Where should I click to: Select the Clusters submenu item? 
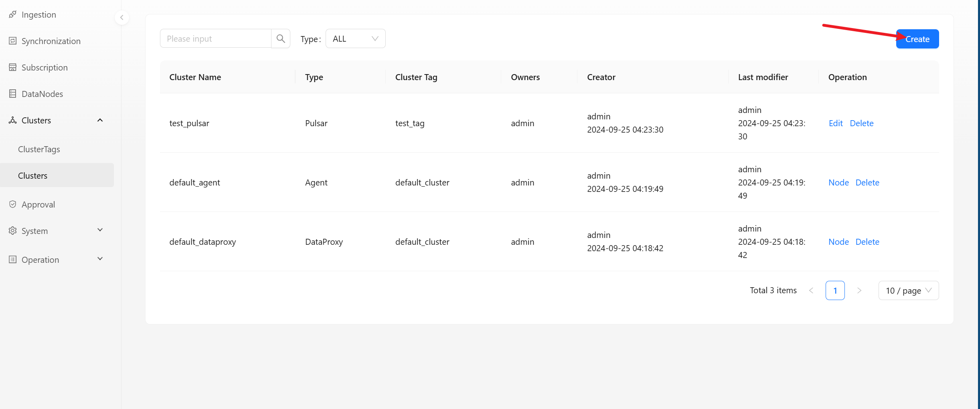click(33, 175)
